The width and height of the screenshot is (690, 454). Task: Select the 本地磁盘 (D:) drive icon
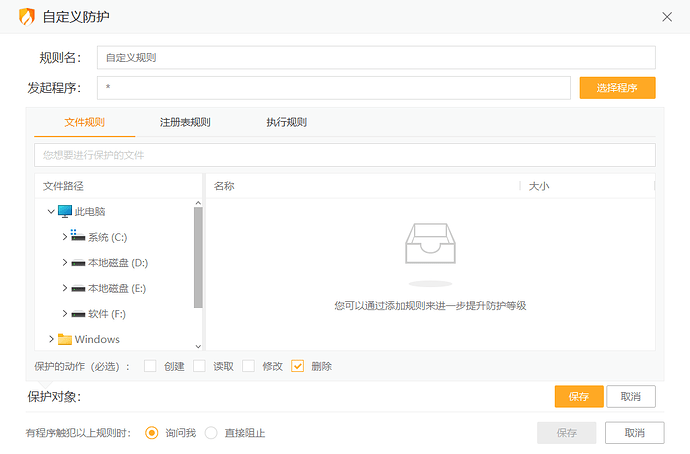tap(78, 263)
